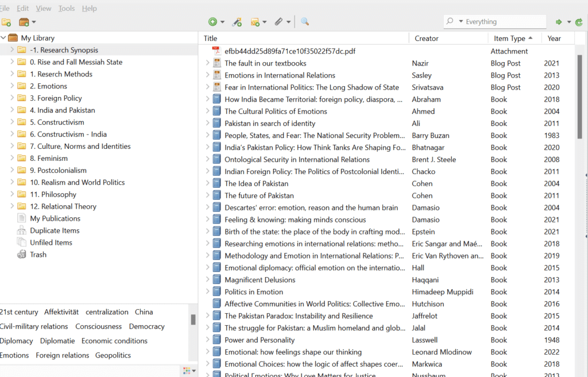
Task: Select the item Pakistan in search of identity
Action: point(270,123)
